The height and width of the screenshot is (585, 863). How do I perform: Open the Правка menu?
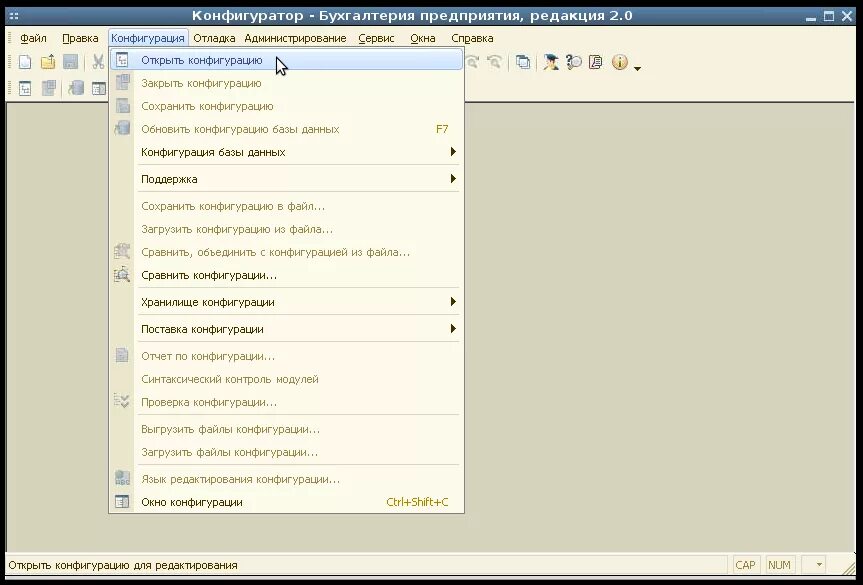pyautogui.click(x=80, y=38)
